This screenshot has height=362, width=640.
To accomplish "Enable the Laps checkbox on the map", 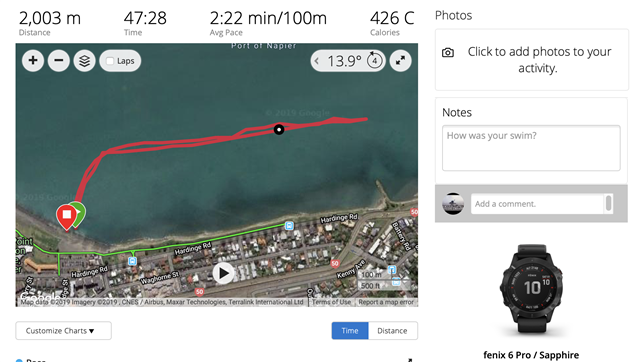I will 110,61.
